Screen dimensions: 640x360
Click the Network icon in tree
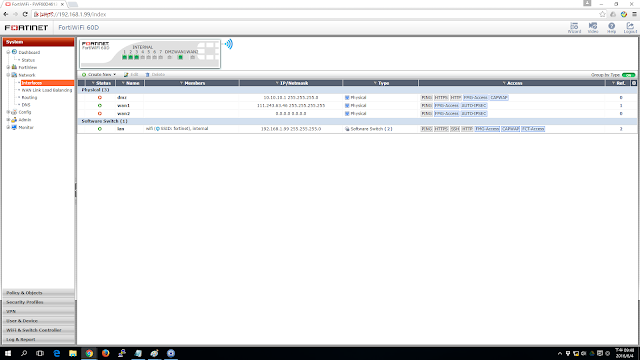tap(14, 75)
